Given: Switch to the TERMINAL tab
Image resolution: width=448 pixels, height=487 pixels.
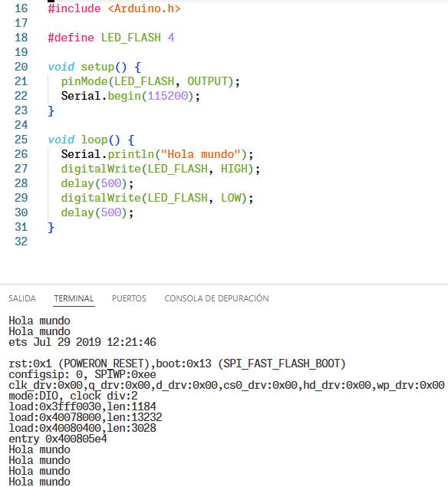Looking at the screenshot, I should pos(74,298).
